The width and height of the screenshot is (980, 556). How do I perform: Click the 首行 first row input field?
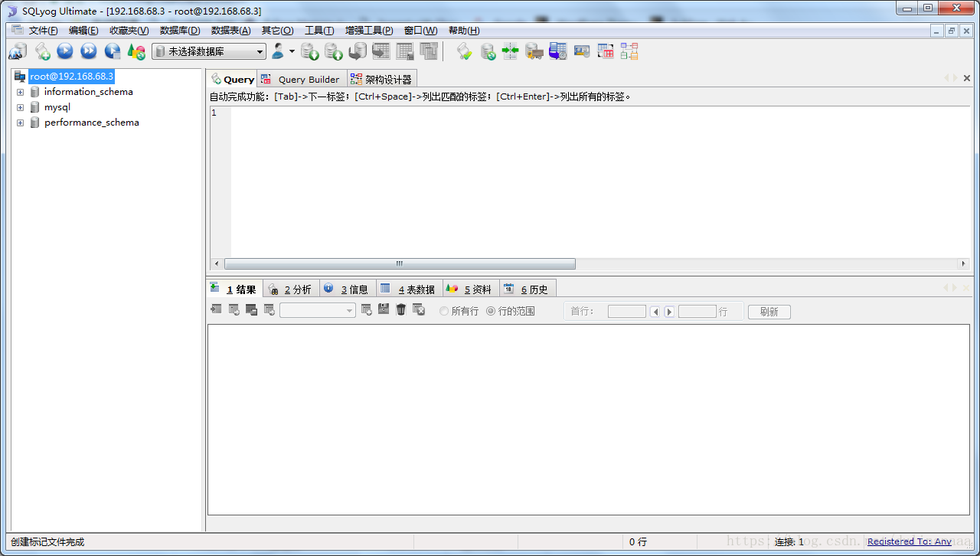click(x=627, y=312)
